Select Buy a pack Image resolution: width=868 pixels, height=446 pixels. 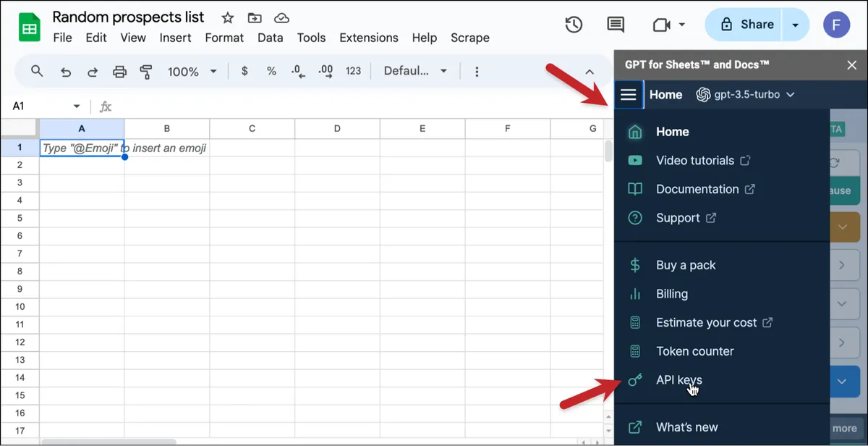[686, 265]
